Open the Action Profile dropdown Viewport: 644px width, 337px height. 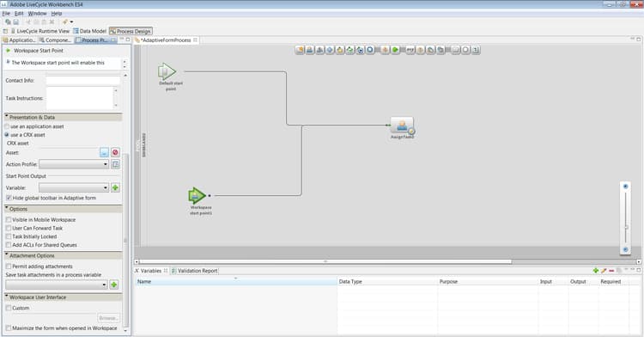click(x=74, y=164)
